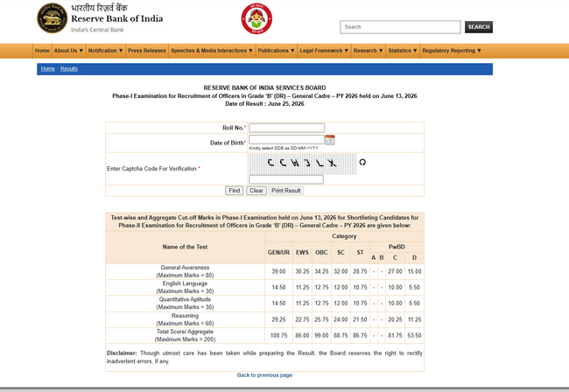Viewport: 569px width, 392px height.
Task: Expand the About Us dropdown menu
Action: tap(68, 51)
